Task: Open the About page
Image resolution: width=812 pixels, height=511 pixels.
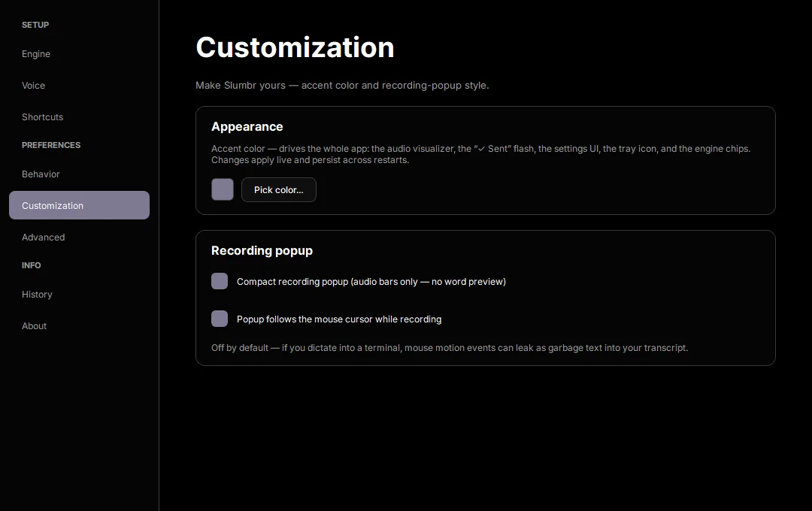Action: click(x=79, y=325)
